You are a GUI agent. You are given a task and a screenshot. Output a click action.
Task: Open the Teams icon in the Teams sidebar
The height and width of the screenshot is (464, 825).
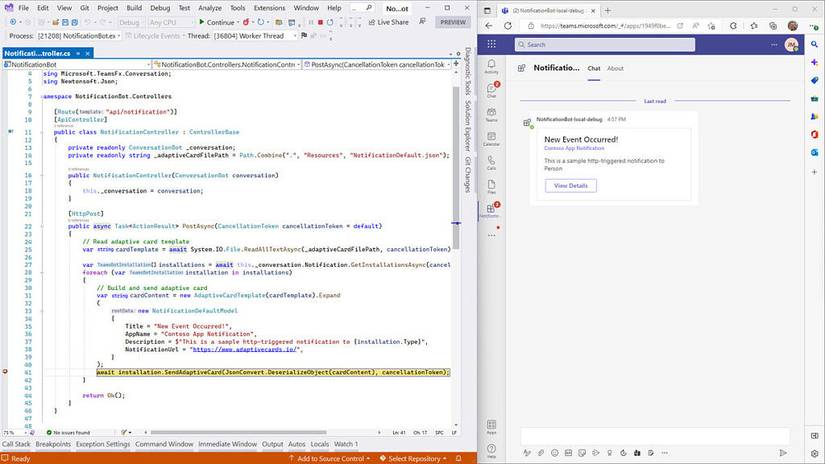click(491, 114)
